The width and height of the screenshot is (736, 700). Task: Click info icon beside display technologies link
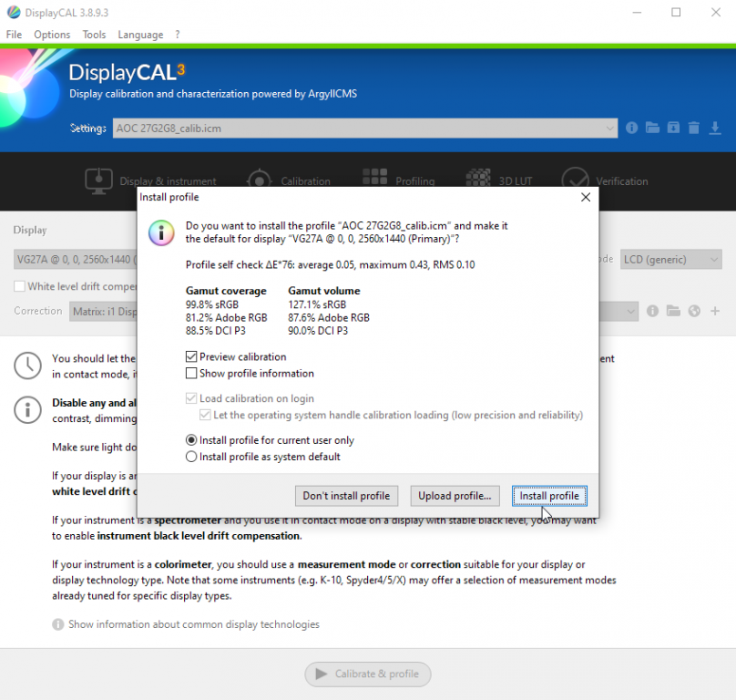[57, 624]
